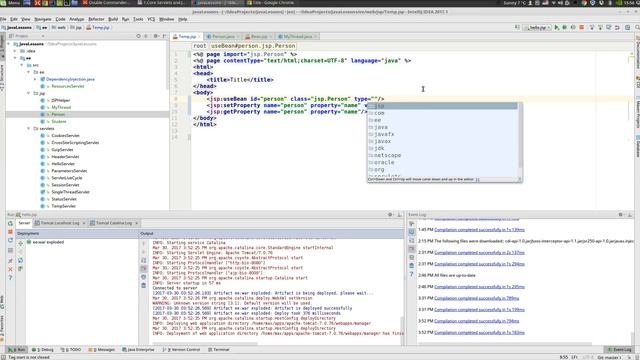Open the run configuration dropdown hello.jsp
Image resolution: width=640 pixels, height=360 pixels.
[x=537, y=27]
